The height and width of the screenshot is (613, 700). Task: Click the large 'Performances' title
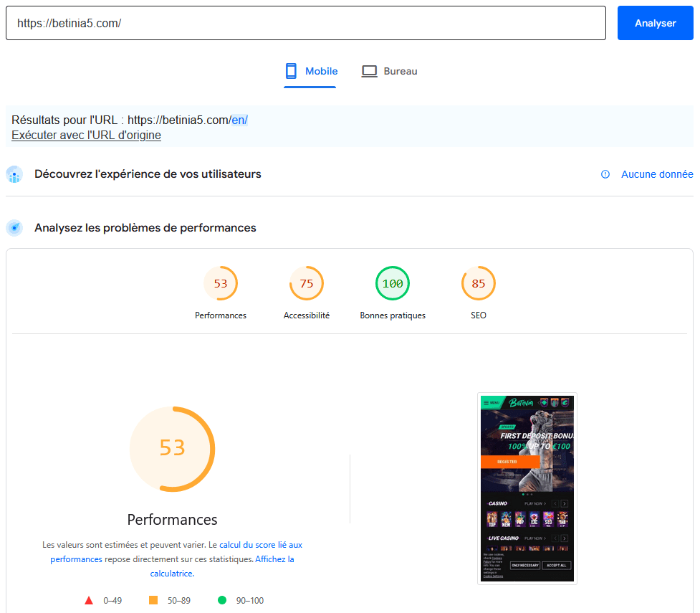(173, 520)
